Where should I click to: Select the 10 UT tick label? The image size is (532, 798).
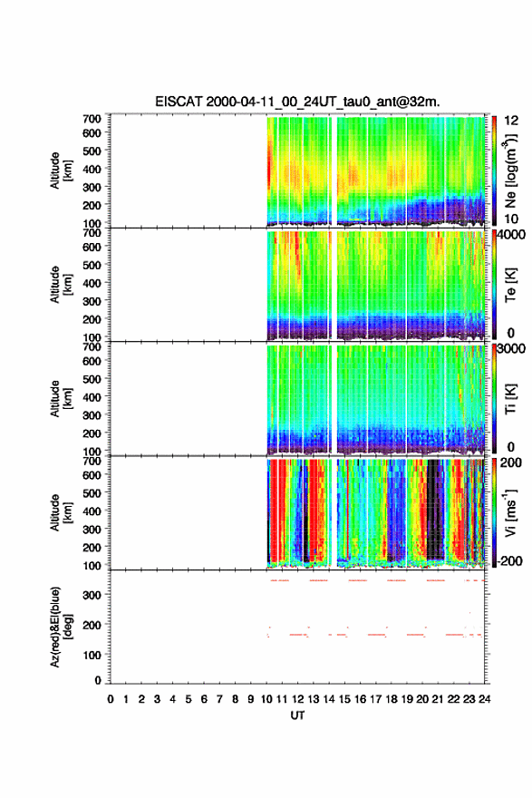pos(266,699)
